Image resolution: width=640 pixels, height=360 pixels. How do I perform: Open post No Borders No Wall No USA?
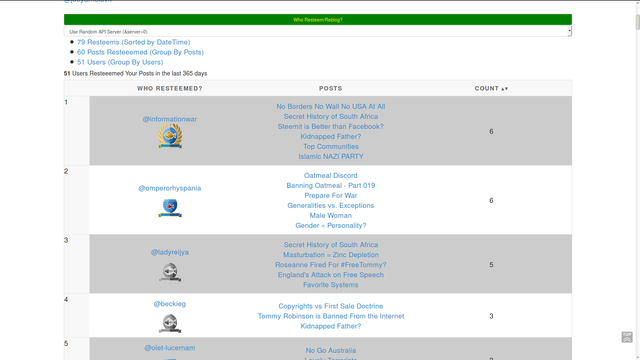[x=331, y=107]
